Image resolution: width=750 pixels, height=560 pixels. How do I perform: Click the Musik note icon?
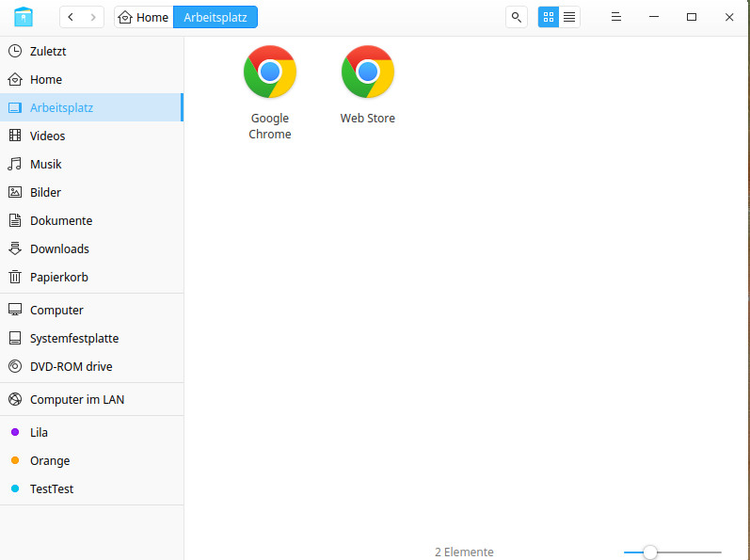(15, 164)
